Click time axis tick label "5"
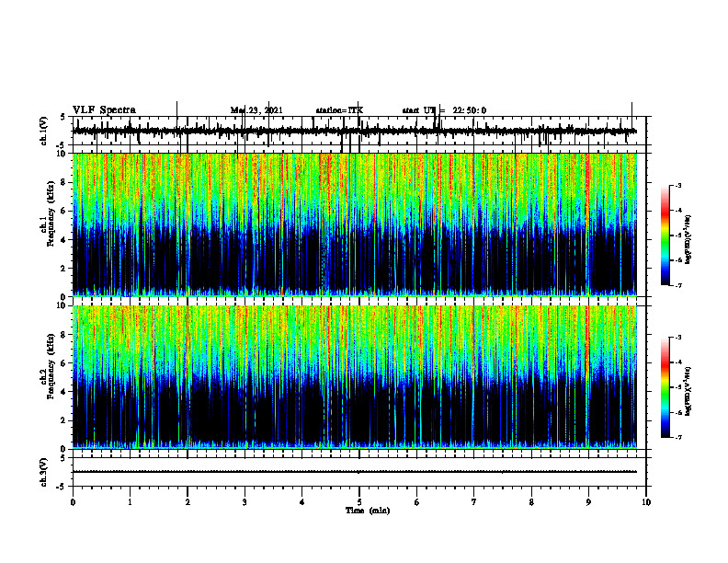Viewport: 728px width, 563px height. coord(359,502)
